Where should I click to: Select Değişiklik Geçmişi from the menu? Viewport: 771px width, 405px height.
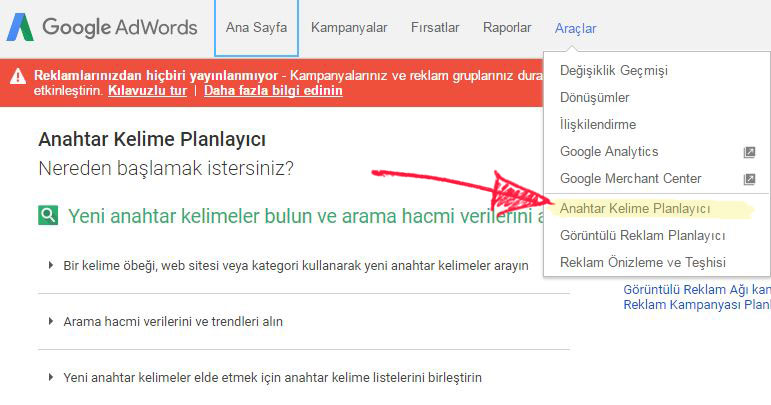point(614,71)
